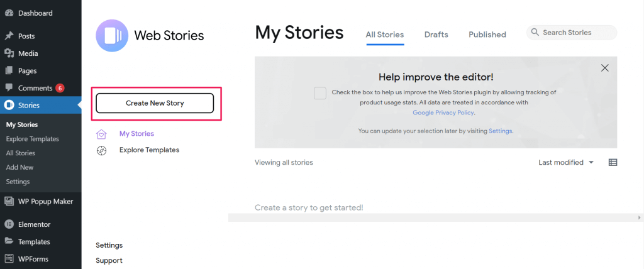Click the Viewing all stories text
This screenshot has width=644, height=269.
pos(284,162)
